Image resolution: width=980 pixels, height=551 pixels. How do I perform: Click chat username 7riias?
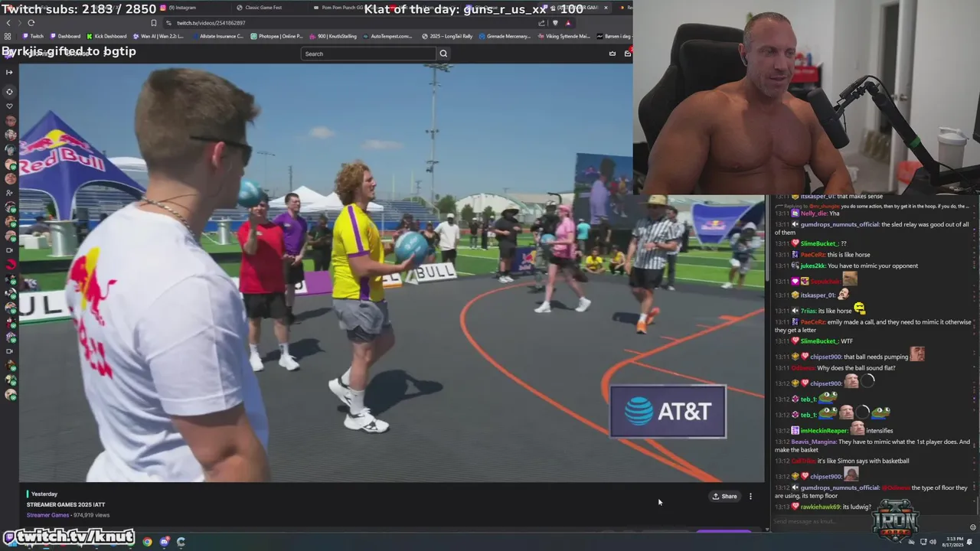pyautogui.click(x=808, y=311)
